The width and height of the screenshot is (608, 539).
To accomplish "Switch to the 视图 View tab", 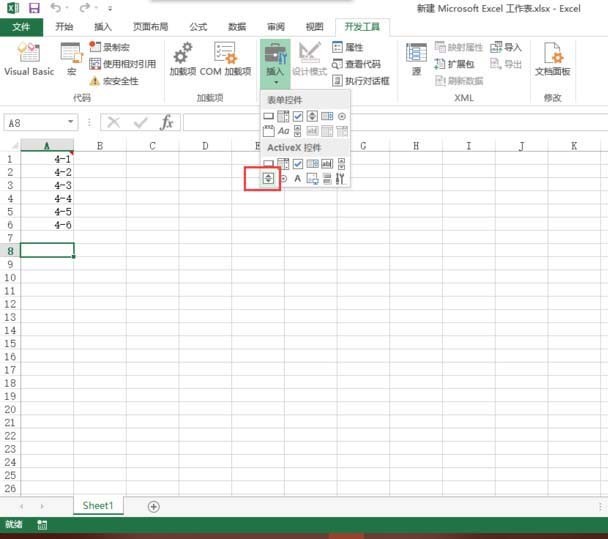I will pyautogui.click(x=314, y=27).
